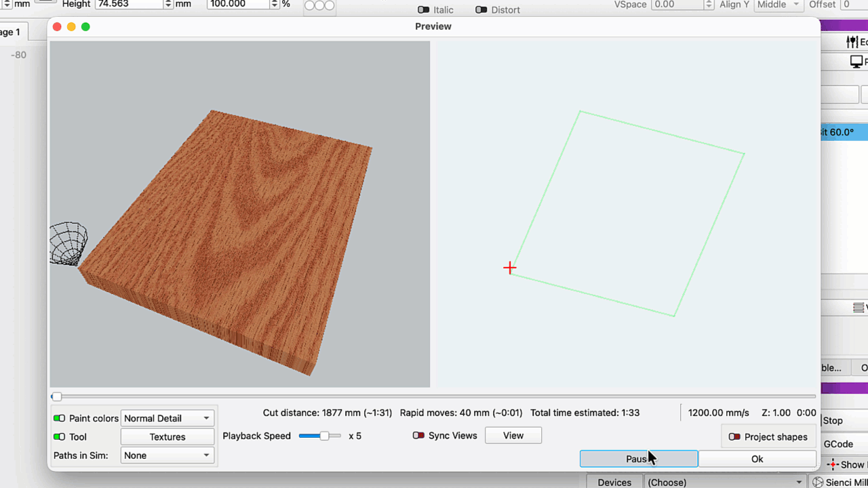Click the percent field stepper arrows
The image size is (868, 488).
275,4
